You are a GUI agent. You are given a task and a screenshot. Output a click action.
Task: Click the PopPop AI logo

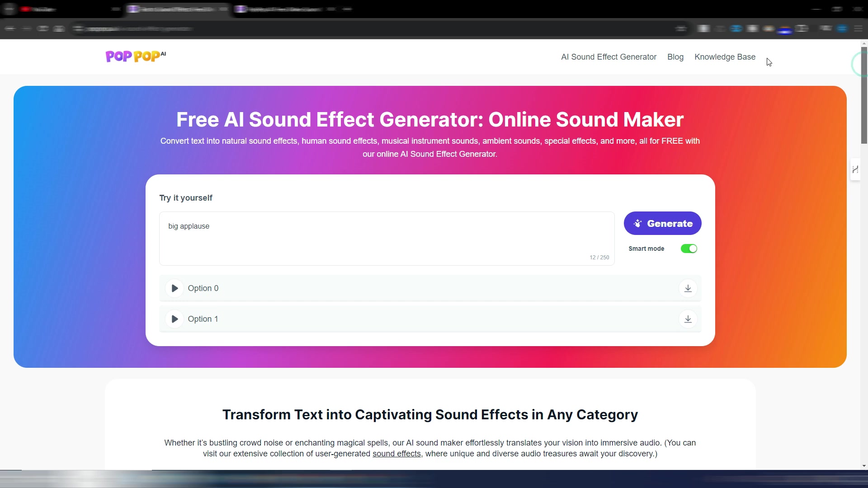(135, 56)
